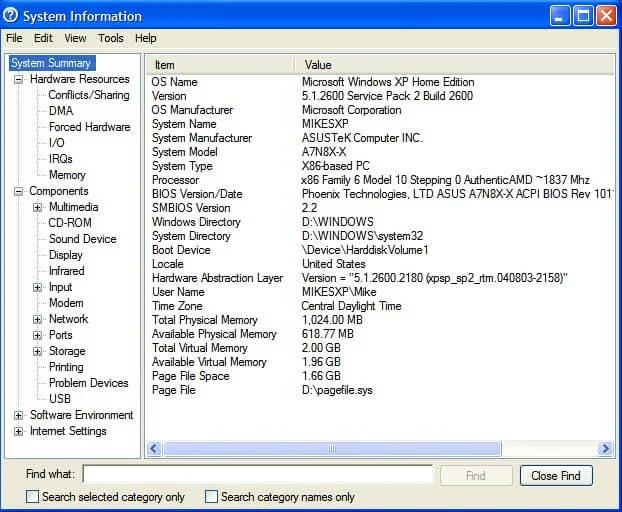Select USB tree item
The image size is (622, 512).
60,399
